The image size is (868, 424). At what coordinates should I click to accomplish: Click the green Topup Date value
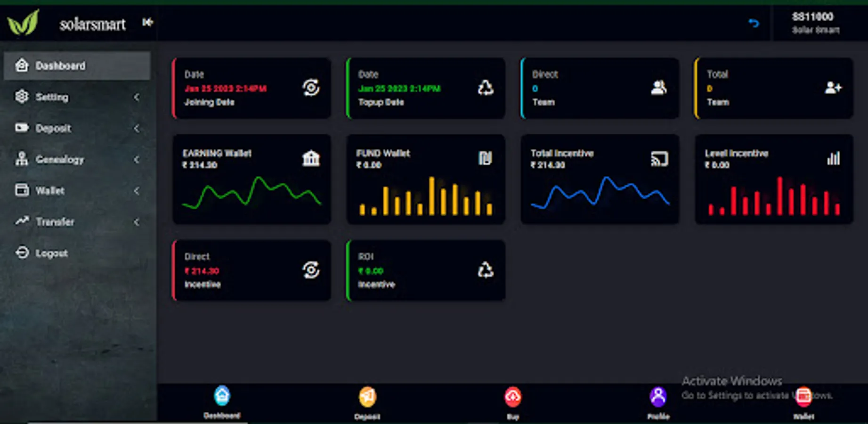(x=399, y=89)
